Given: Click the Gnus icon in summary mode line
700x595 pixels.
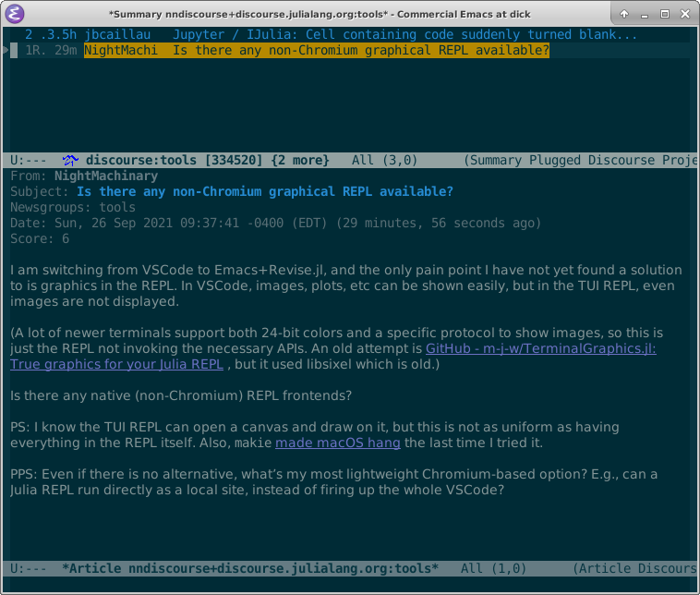Looking at the screenshot, I should (70, 160).
